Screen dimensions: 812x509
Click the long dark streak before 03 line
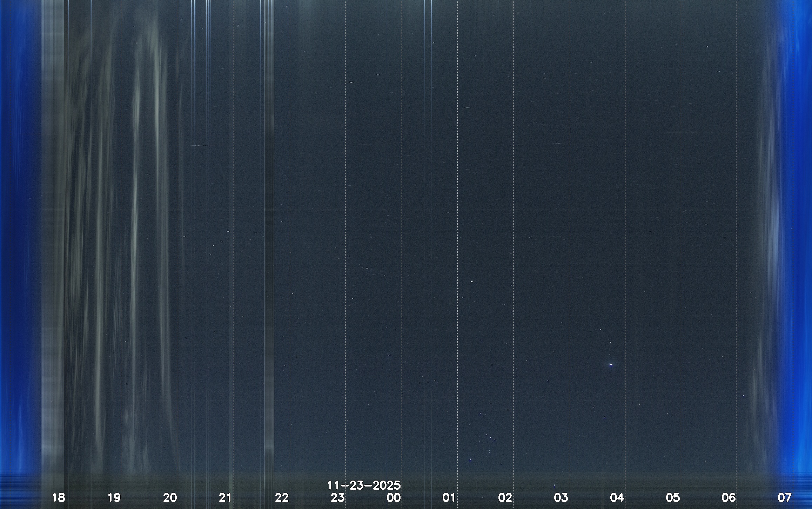539,123
